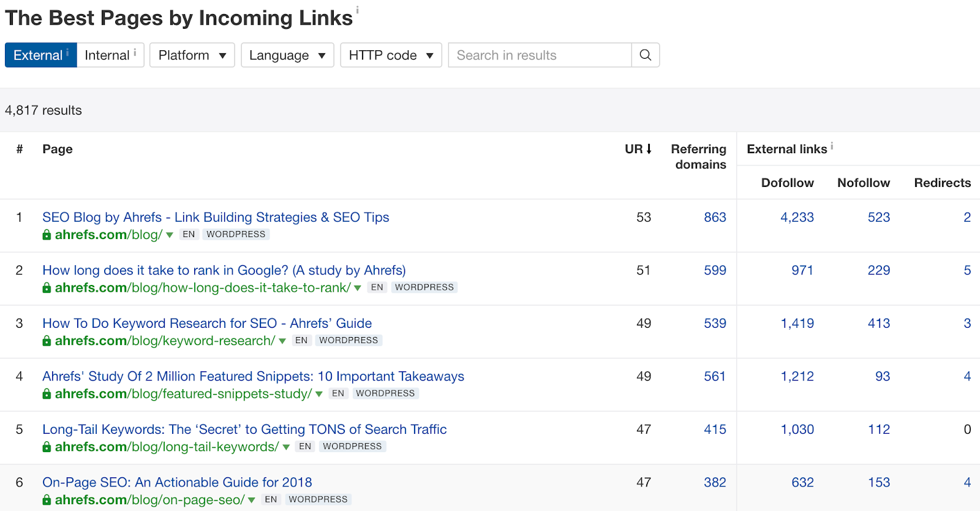Open Long-Tail Keywords title link
This screenshot has width=980, height=511.
coord(244,430)
